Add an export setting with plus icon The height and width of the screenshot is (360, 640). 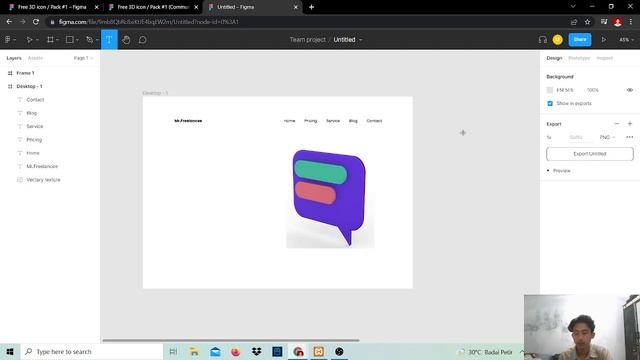click(x=630, y=124)
